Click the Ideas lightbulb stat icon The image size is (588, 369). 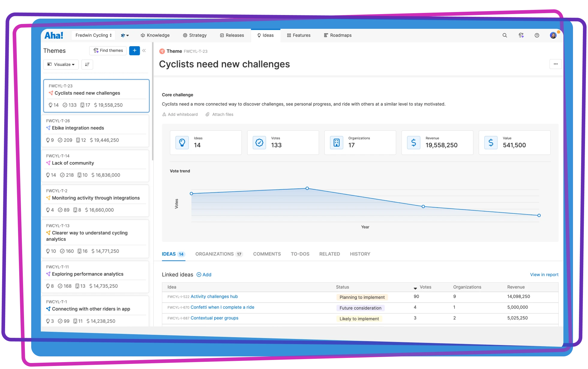coord(182,142)
